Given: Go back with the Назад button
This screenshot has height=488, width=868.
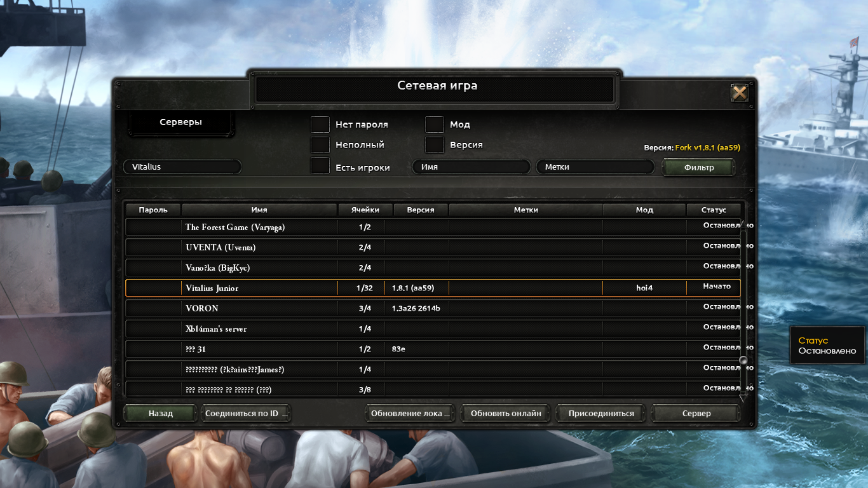Looking at the screenshot, I should click(x=161, y=413).
